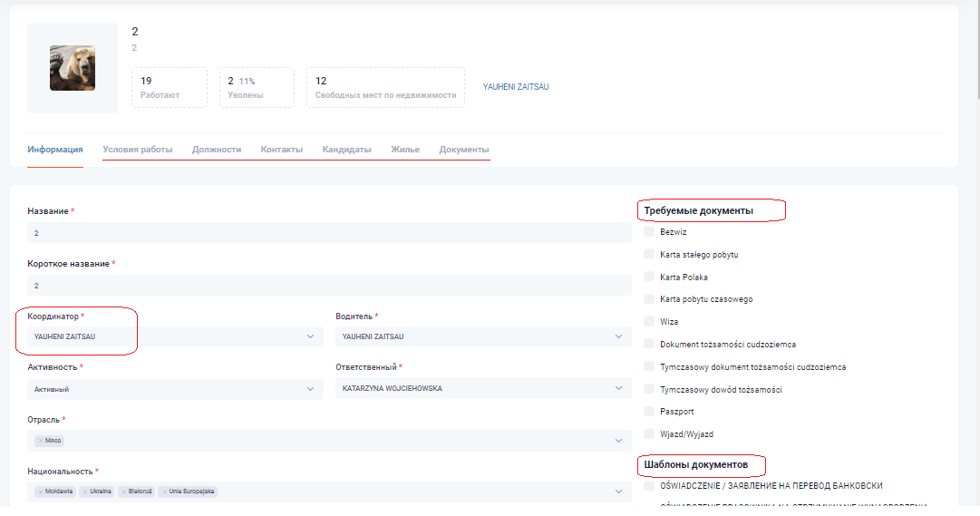Remove the Białoruś nationality tag
Viewport: 980px width, 516px height.
click(122, 492)
